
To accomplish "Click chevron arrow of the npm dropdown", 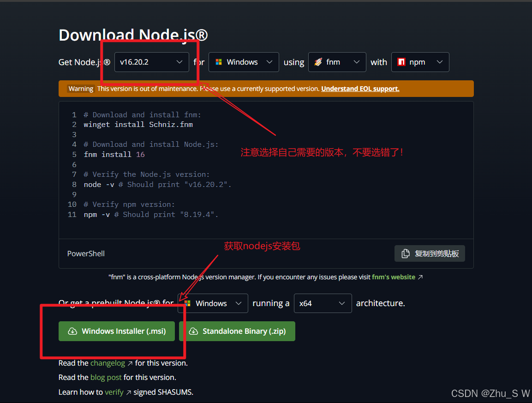I will pos(440,62).
